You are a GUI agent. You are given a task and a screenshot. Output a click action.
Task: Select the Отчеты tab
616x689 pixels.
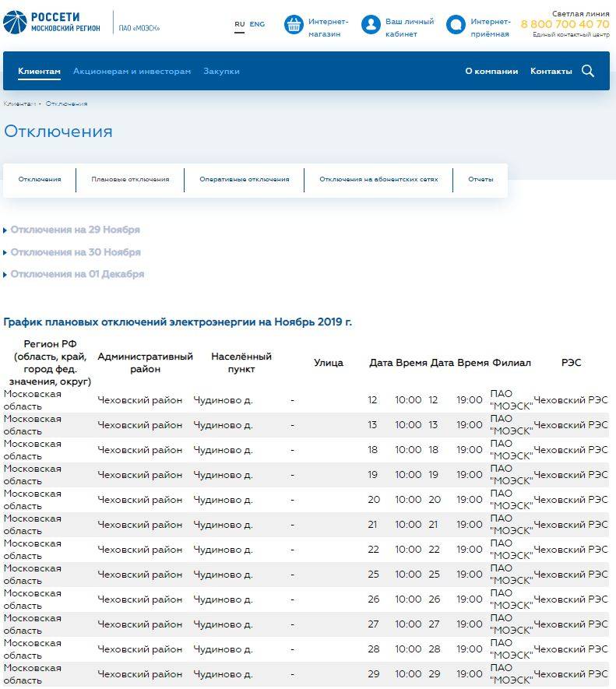[x=480, y=179]
